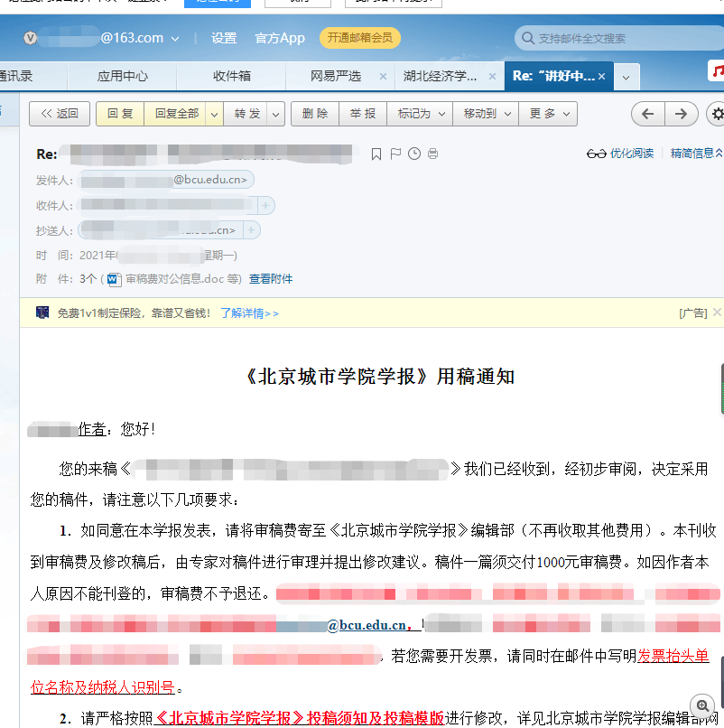
Task: Close the 湖北经济学 tab
Action: (x=492, y=77)
